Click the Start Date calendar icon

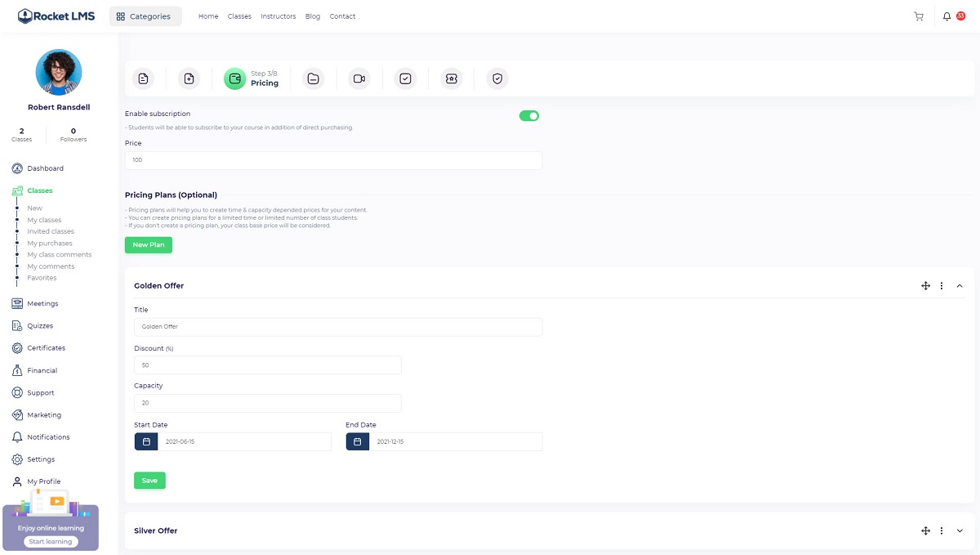coord(146,441)
